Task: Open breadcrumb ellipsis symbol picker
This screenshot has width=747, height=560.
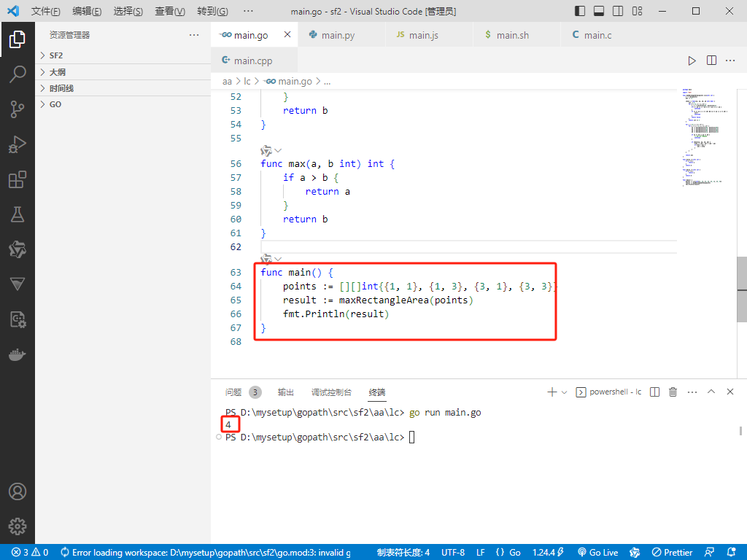Action: 328,82
